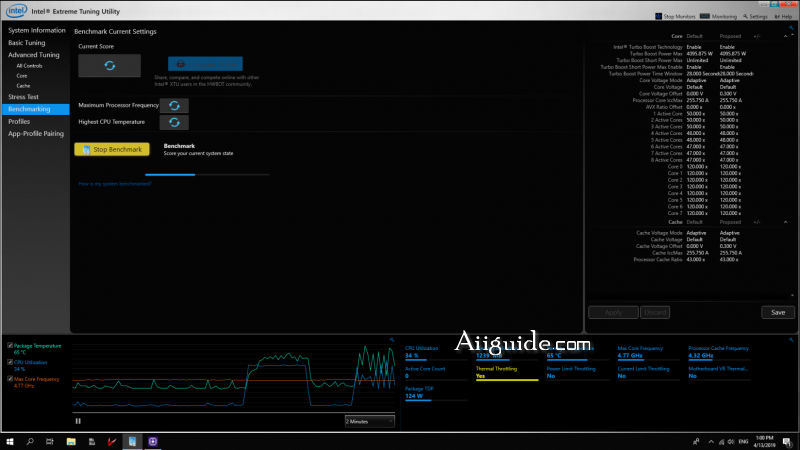Open Basic Tuning in the sidebar
The width and height of the screenshot is (800, 450).
coord(27,43)
